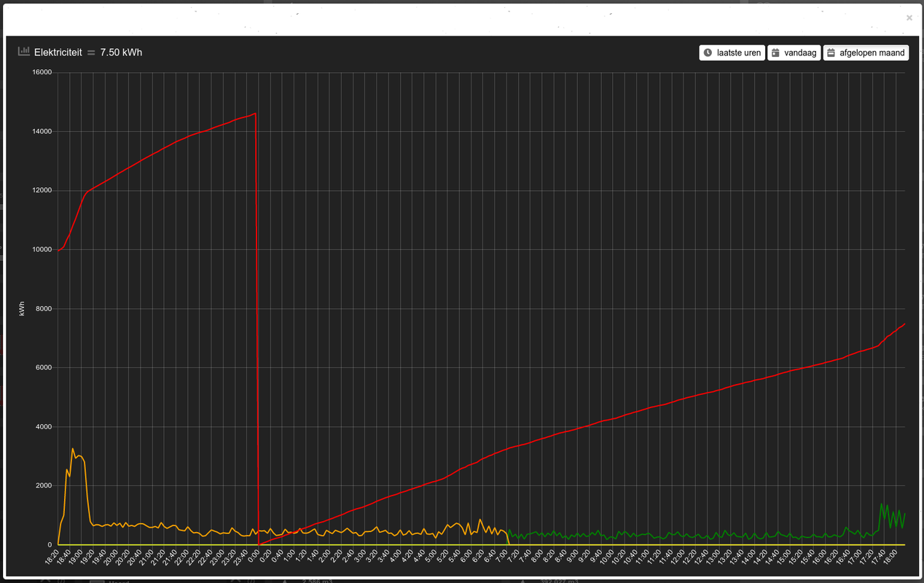Click the bar chart icon beside Elektriciteit
The width and height of the screenshot is (924, 583).
click(24, 52)
